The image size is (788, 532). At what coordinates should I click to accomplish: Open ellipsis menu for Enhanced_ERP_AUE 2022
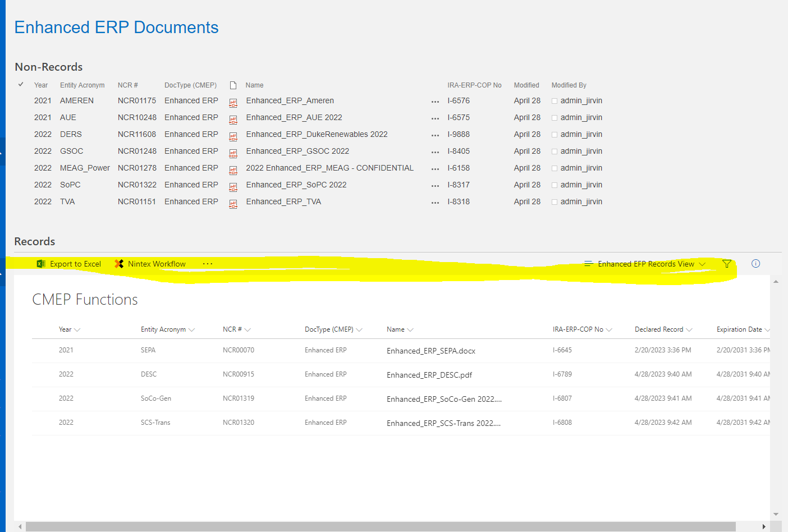(x=435, y=119)
